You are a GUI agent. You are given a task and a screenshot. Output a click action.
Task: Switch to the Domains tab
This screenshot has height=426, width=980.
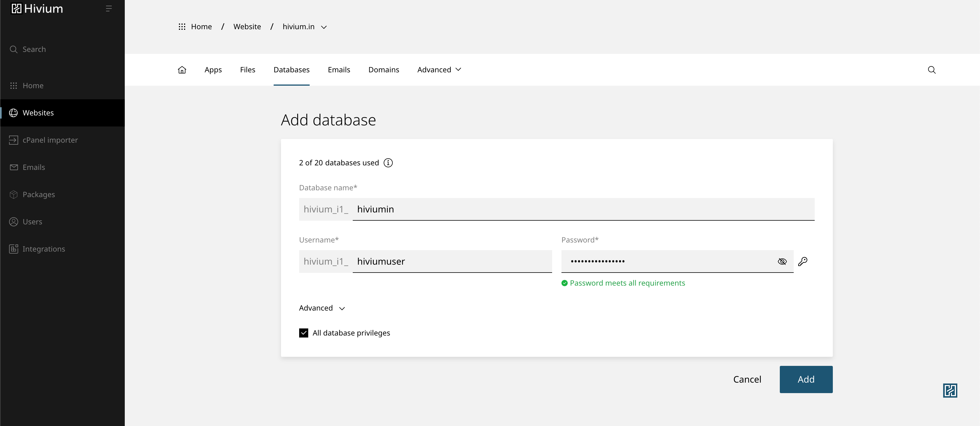coord(384,70)
